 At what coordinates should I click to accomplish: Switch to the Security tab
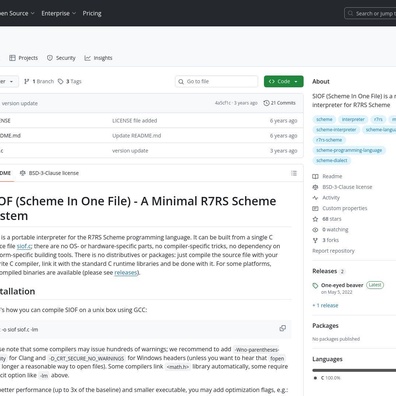pos(61,58)
